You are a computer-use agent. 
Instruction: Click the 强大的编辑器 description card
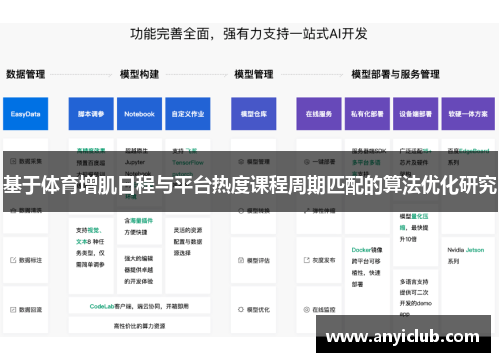pyautogui.click(x=139, y=271)
